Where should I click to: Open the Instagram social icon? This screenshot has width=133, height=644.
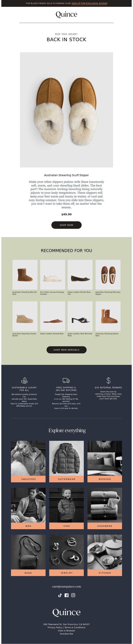[x=73, y=595]
